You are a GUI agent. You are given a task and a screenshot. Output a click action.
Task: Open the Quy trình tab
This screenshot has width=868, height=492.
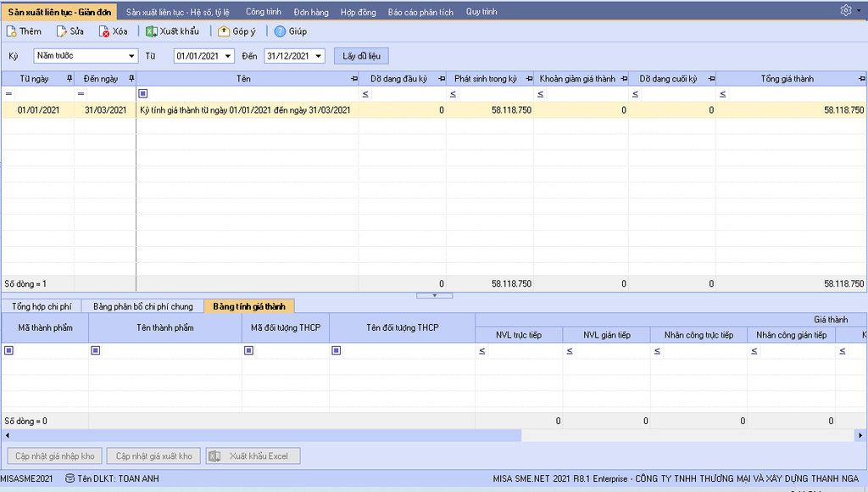tap(481, 12)
